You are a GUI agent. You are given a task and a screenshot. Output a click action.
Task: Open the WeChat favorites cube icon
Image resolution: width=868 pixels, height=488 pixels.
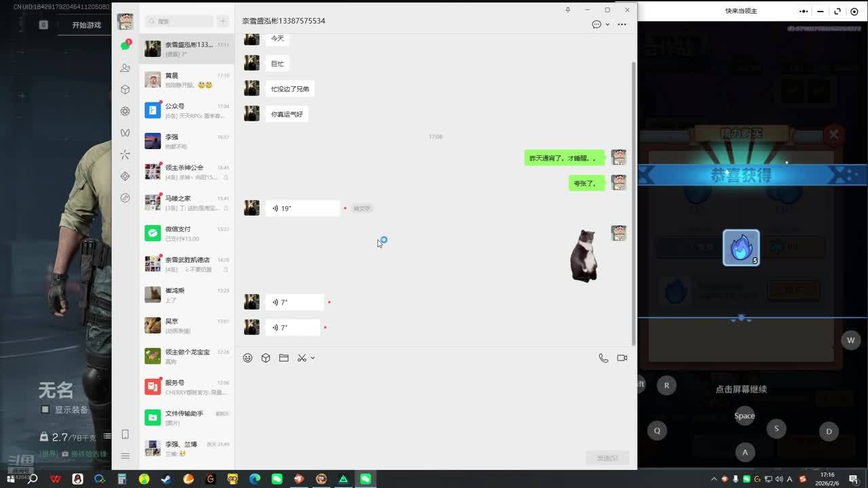tap(125, 89)
